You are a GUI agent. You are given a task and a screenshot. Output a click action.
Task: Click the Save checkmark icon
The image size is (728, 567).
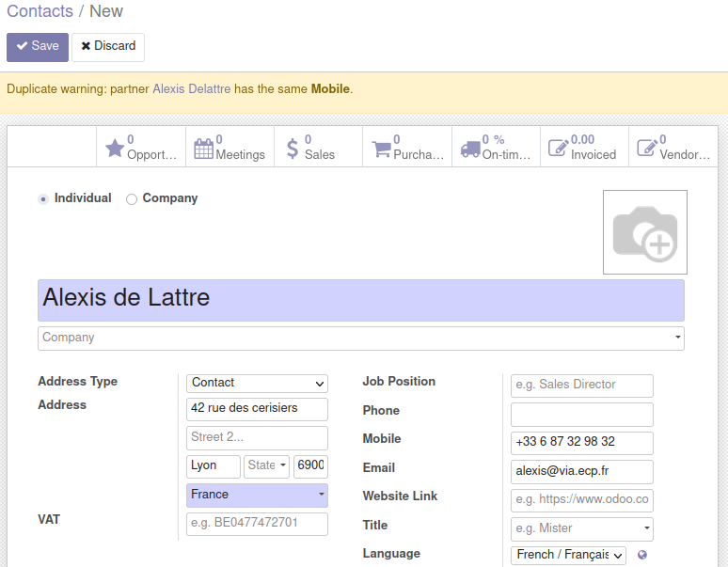click(22, 46)
